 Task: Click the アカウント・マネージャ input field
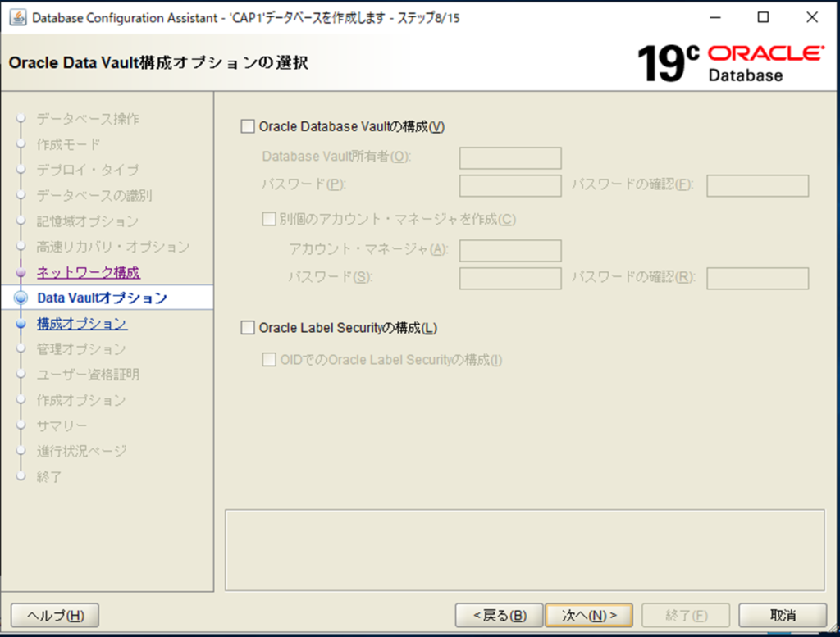[x=510, y=250]
